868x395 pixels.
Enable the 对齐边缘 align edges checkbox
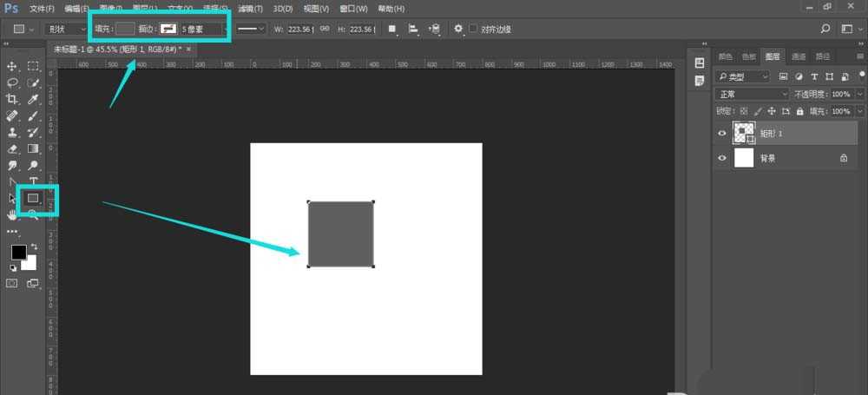(x=473, y=29)
